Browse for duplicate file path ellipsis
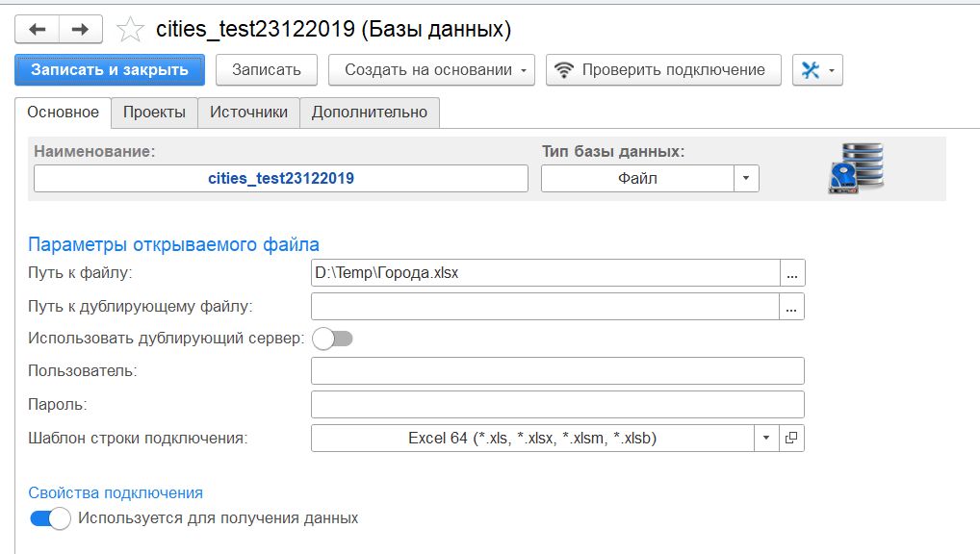Screen dimensions: 980x554 tap(791, 307)
